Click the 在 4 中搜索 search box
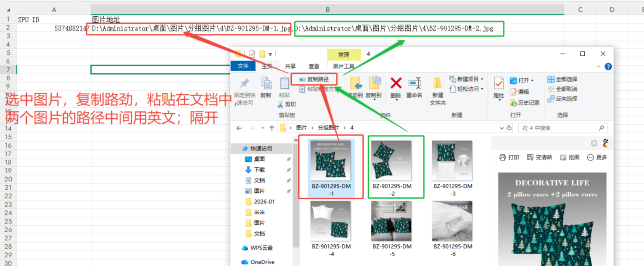644x266 pixels. (563, 128)
